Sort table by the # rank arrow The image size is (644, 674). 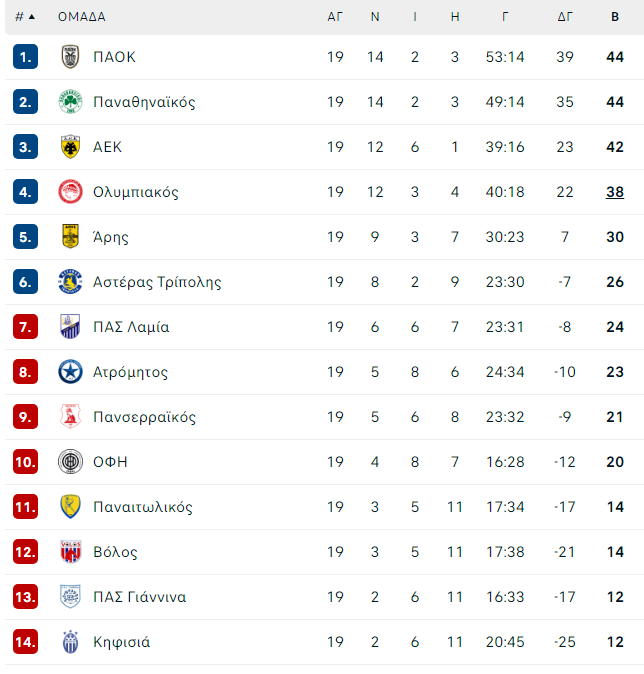[31, 17]
